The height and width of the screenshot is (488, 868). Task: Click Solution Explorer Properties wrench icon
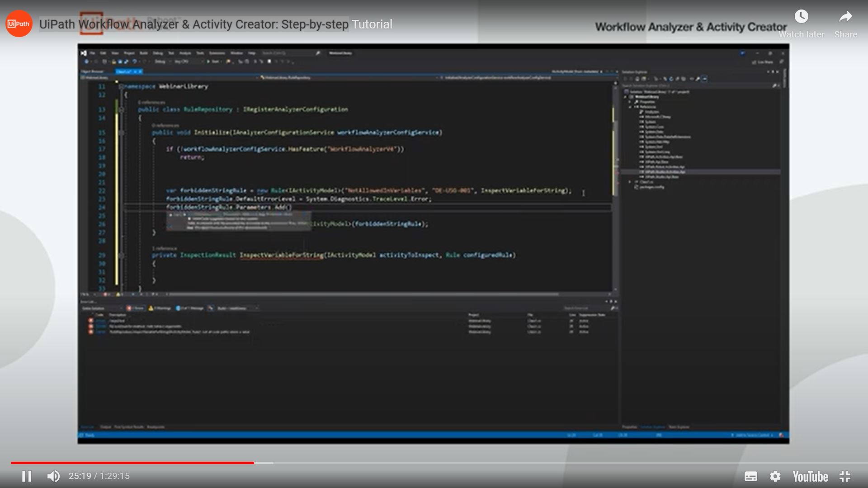698,79
